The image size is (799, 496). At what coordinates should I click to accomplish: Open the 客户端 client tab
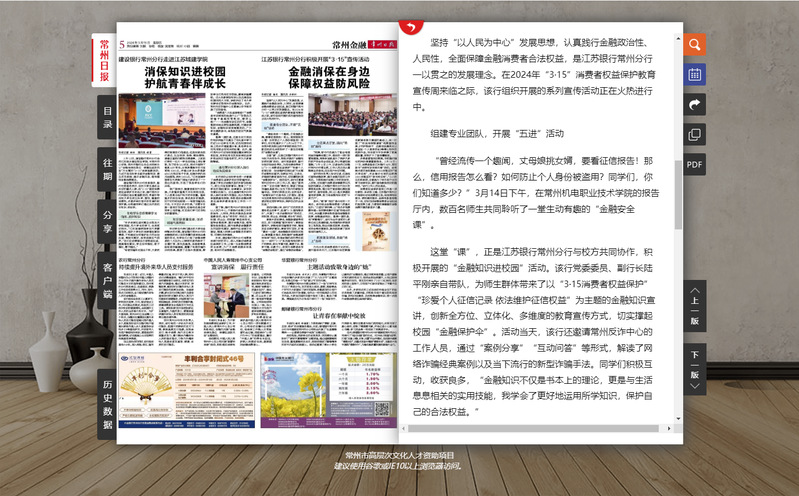click(x=106, y=279)
